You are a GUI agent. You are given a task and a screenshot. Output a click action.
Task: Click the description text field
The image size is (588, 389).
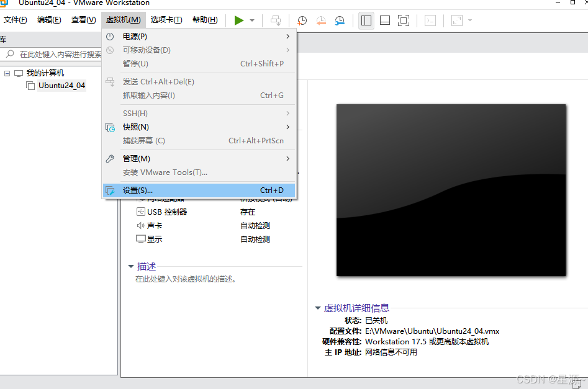coord(186,279)
